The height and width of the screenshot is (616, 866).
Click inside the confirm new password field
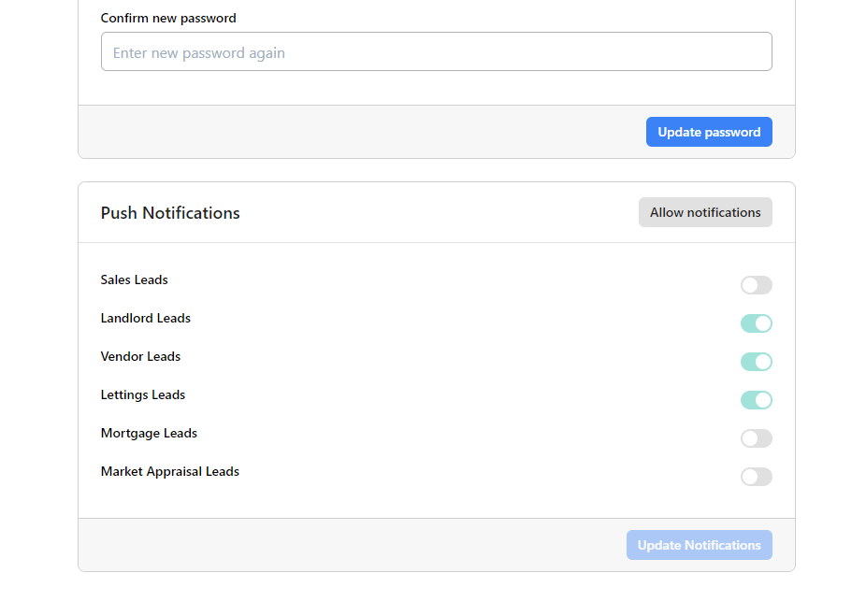[x=436, y=51]
